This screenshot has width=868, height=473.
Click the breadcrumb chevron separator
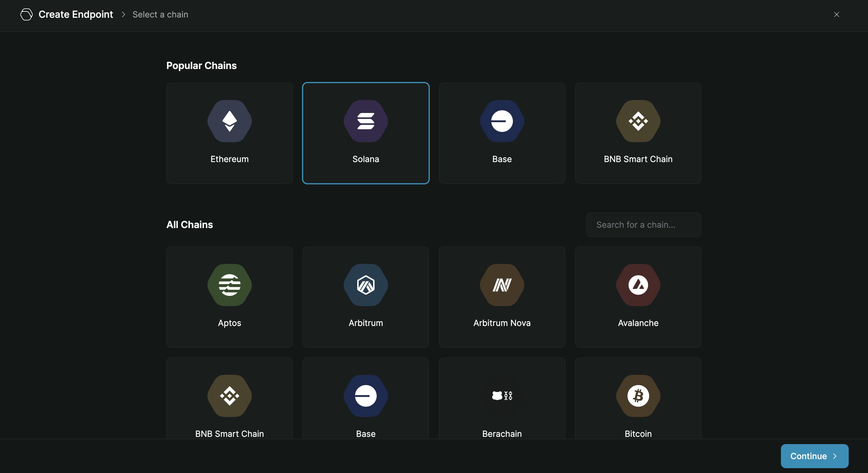pos(123,14)
